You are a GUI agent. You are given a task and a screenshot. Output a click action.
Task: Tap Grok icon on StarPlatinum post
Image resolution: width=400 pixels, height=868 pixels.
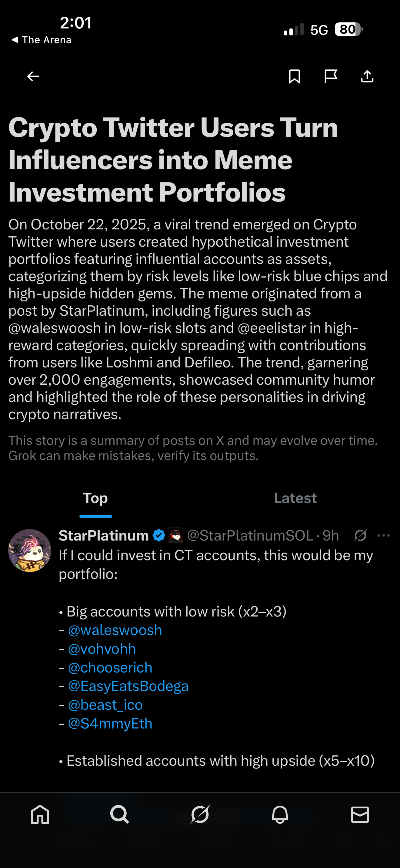tap(360, 535)
